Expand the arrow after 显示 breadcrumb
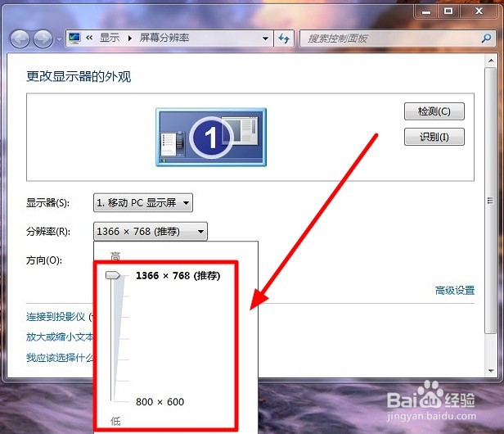Image resolution: width=504 pixels, height=434 pixels. pyautogui.click(x=130, y=38)
